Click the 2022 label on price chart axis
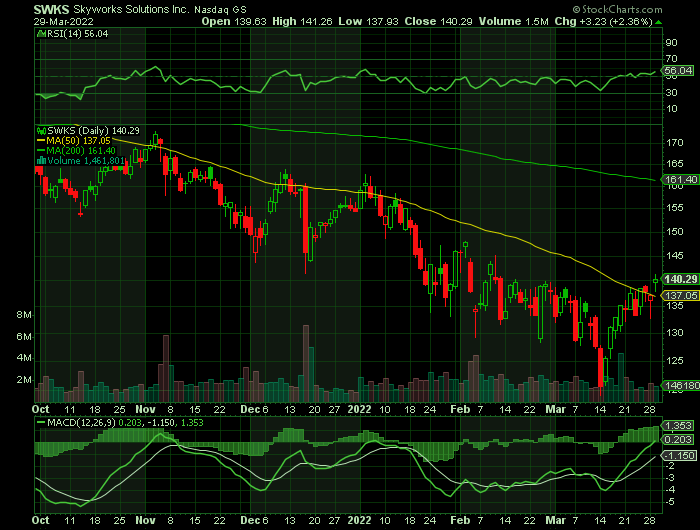700x530 pixels. pos(359,409)
